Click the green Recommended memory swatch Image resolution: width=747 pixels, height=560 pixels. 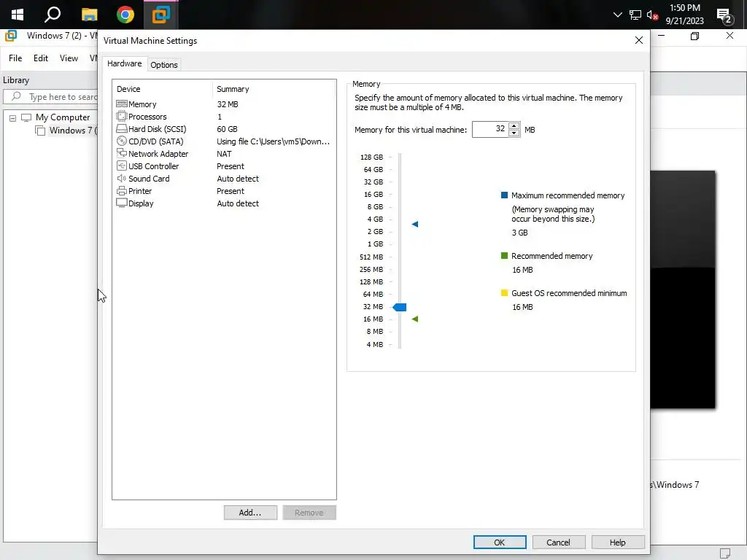click(504, 256)
